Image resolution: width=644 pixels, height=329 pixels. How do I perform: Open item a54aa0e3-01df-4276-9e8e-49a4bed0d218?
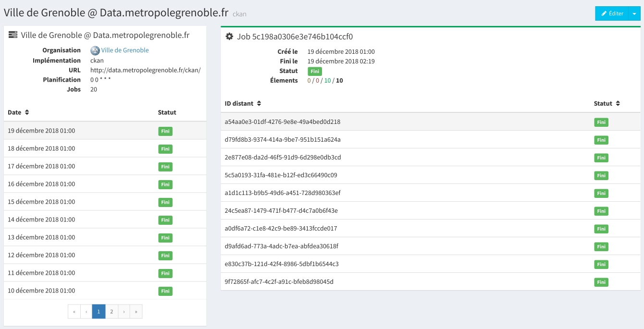click(282, 122)
